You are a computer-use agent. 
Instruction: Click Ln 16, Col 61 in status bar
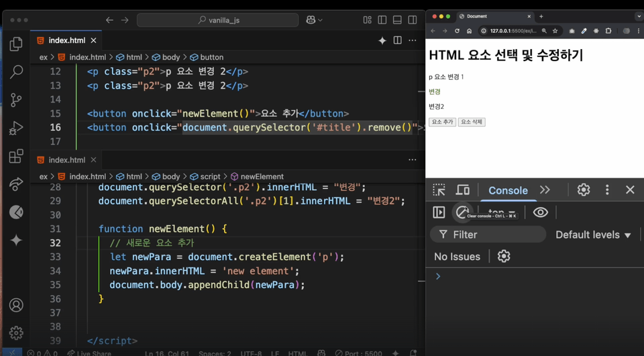tap(167, 353)
